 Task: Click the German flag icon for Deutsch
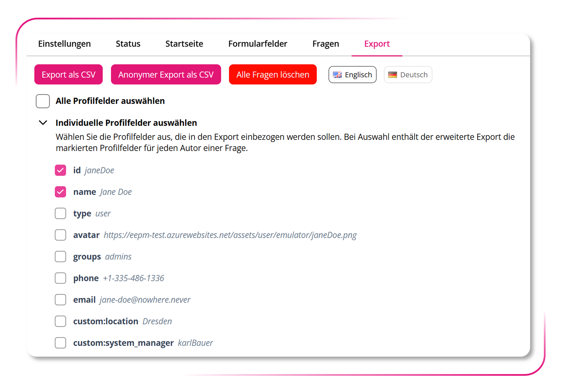point(392,75)
